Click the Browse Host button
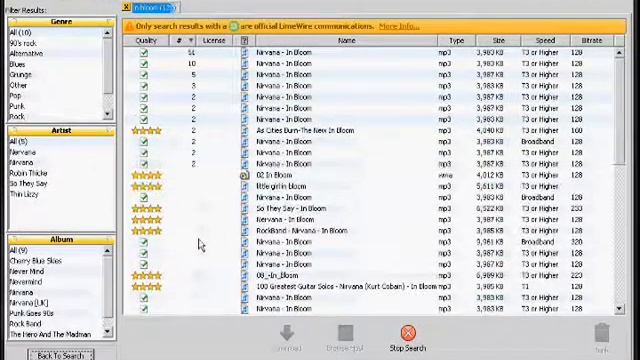The image size is (640, 360). coord(345,338)
